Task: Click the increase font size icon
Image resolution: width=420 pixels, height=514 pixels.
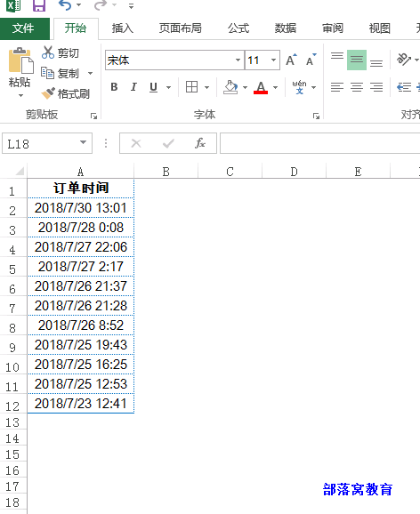Action: coord(291,60)
